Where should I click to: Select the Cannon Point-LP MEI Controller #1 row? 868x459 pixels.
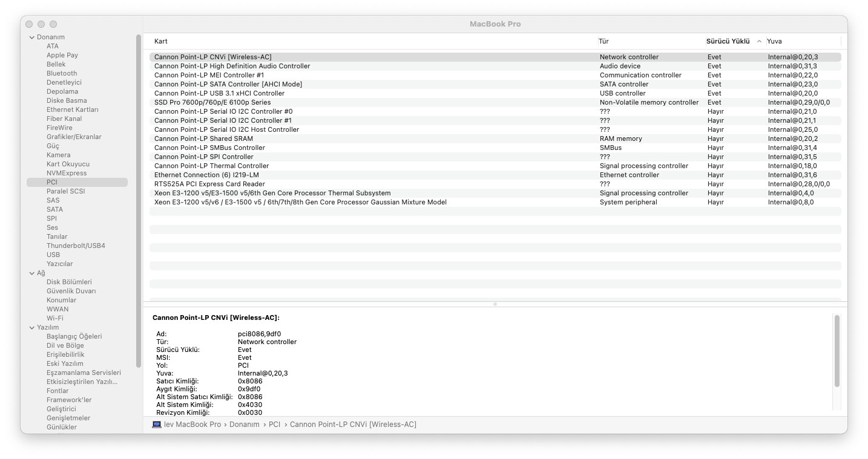(495, 75)
